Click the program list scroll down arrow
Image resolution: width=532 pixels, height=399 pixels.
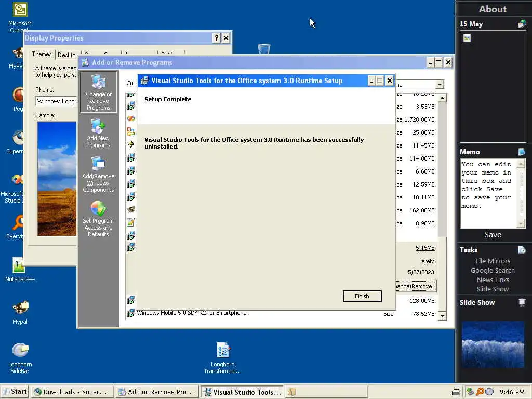(x=442, y=316)
